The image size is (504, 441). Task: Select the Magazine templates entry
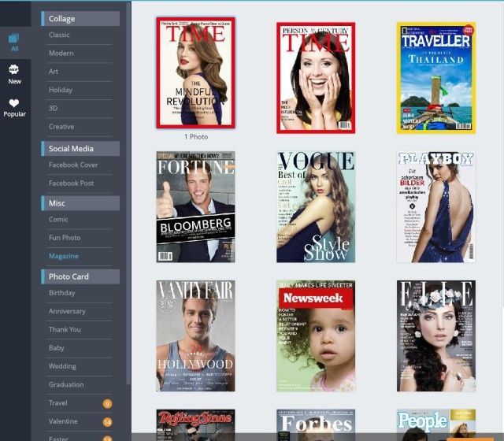point(63,256)
